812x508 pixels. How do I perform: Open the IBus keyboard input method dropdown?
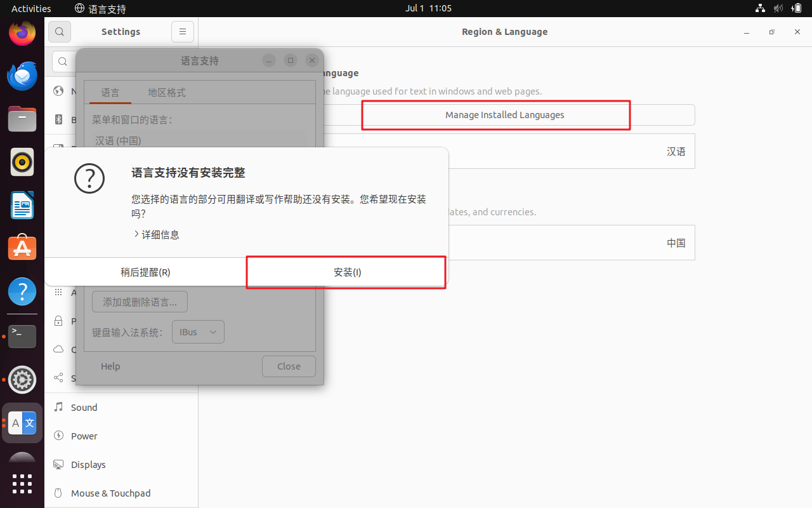tap(198, 332)
